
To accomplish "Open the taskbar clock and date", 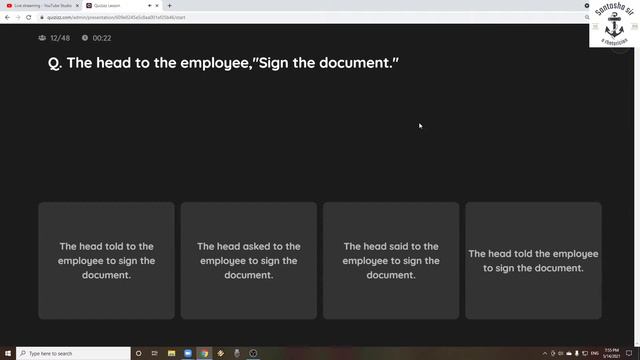I will tap(611, 353).
